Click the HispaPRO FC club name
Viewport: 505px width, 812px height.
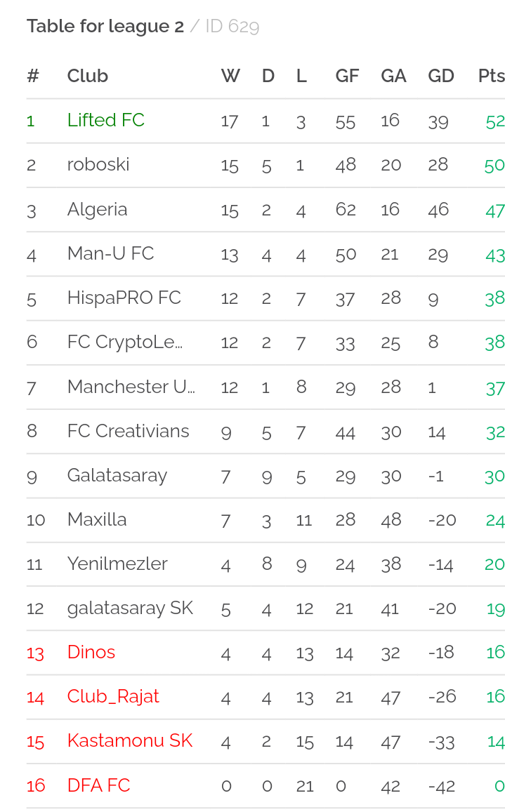click(x=124, y=298)
